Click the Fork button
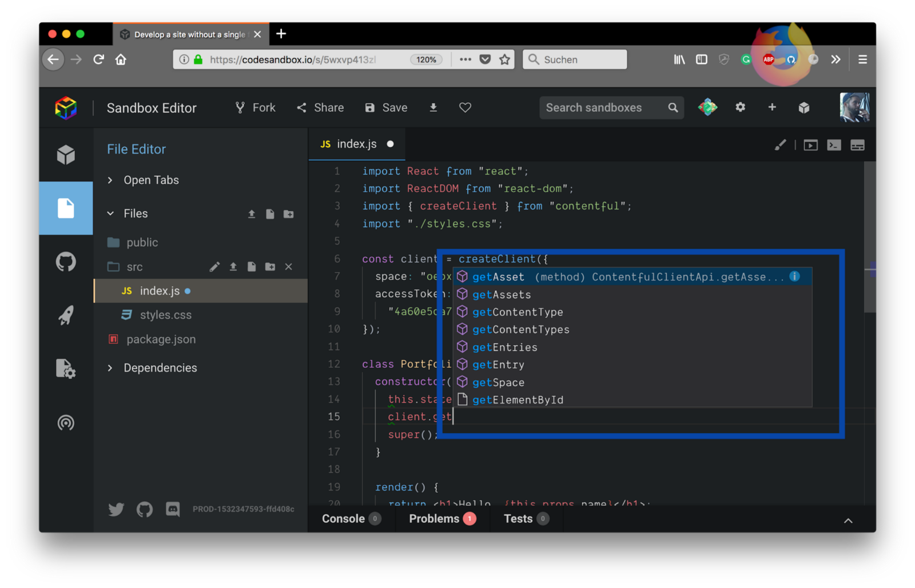Viewport: 915px width, 588px height. [255, 107]
